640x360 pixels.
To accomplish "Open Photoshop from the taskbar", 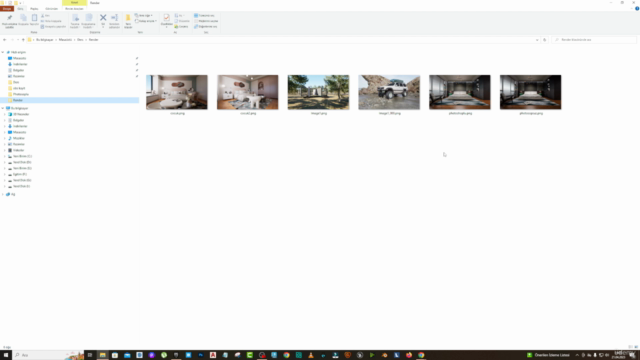I will pyautogui.click(x=200, y=355).
